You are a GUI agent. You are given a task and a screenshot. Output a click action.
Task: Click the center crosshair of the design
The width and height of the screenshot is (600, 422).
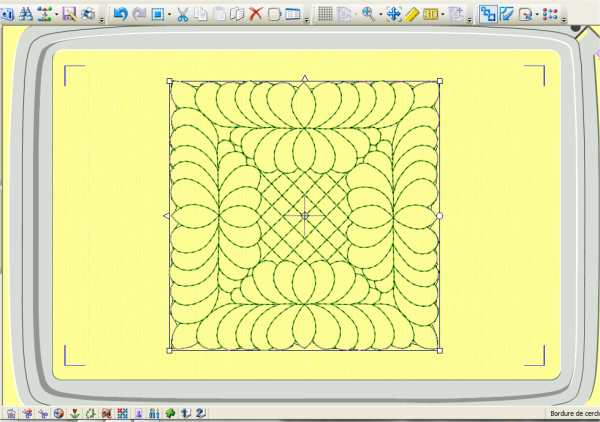[305, 216]
